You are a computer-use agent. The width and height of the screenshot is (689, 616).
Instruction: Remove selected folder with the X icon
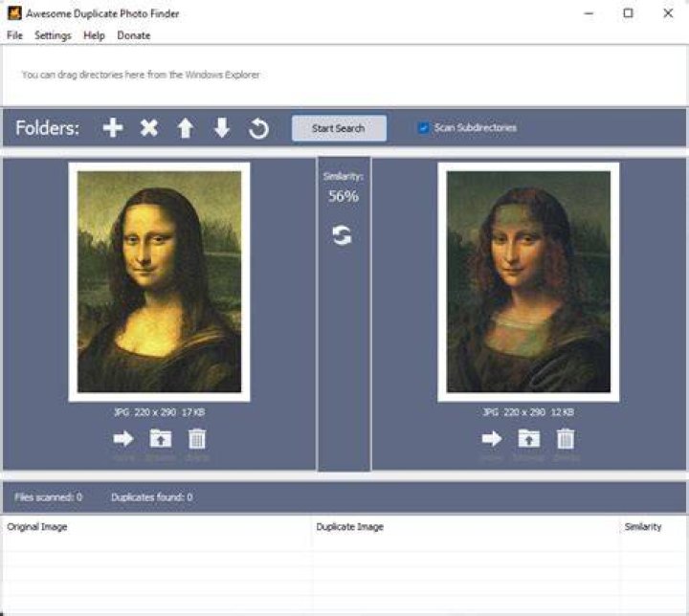[x=149, y=128]
